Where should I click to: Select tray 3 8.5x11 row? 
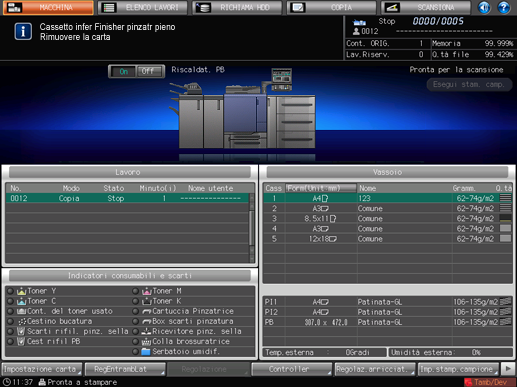pyautogui.click(x=388, y=219)
